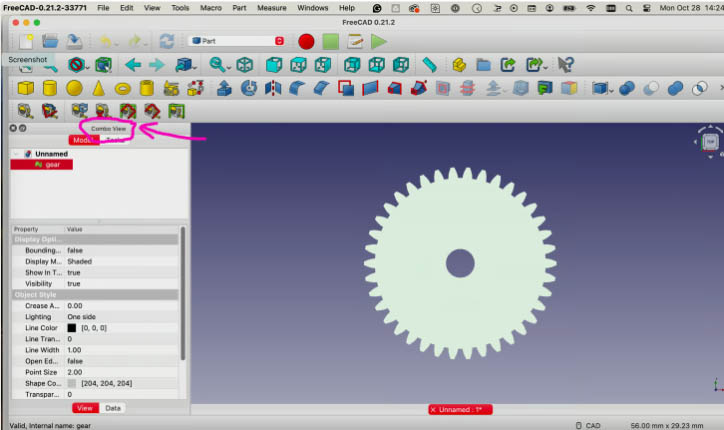
Task: Click CAD navigation style in status bar
Action: click(589, 425)
